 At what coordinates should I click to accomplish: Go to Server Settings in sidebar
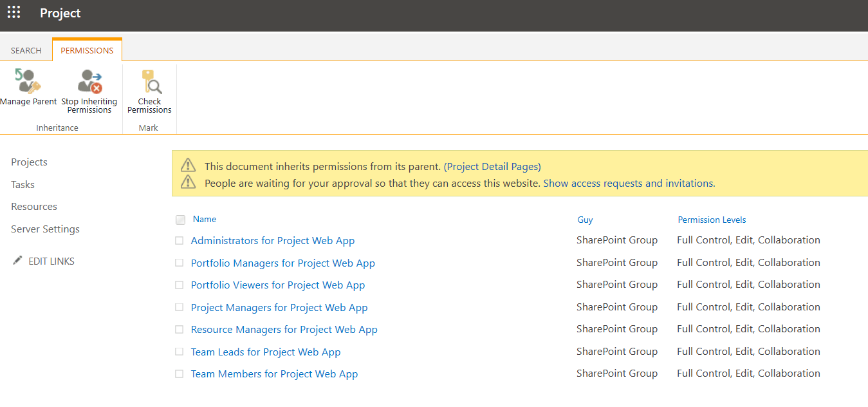(45, 229)
